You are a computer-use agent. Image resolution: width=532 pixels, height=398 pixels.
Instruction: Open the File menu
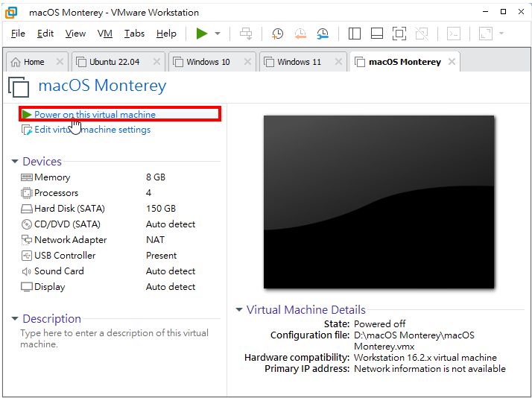[x=18, y=34]
